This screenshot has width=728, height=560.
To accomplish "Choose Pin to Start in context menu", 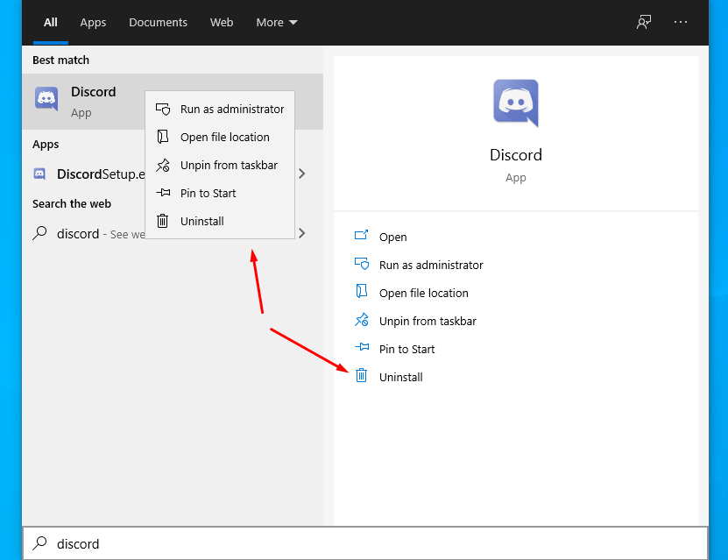I will click(x=220, y=193).
